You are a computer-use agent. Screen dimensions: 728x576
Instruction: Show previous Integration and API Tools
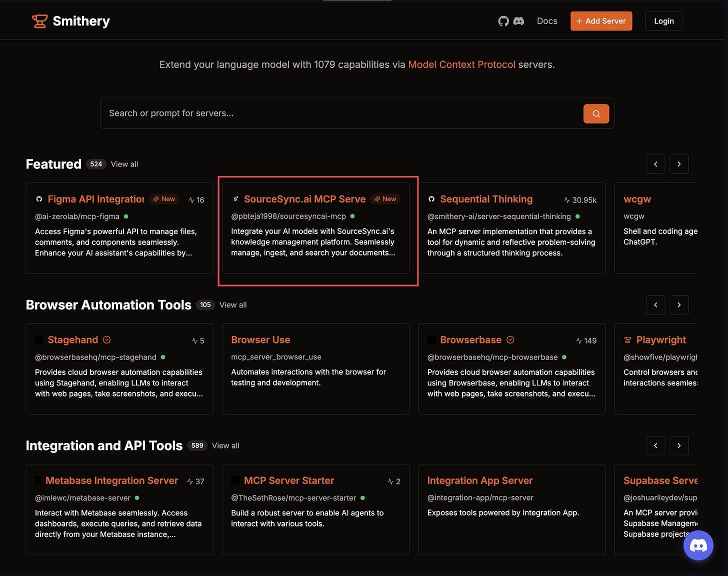(655, 445)
